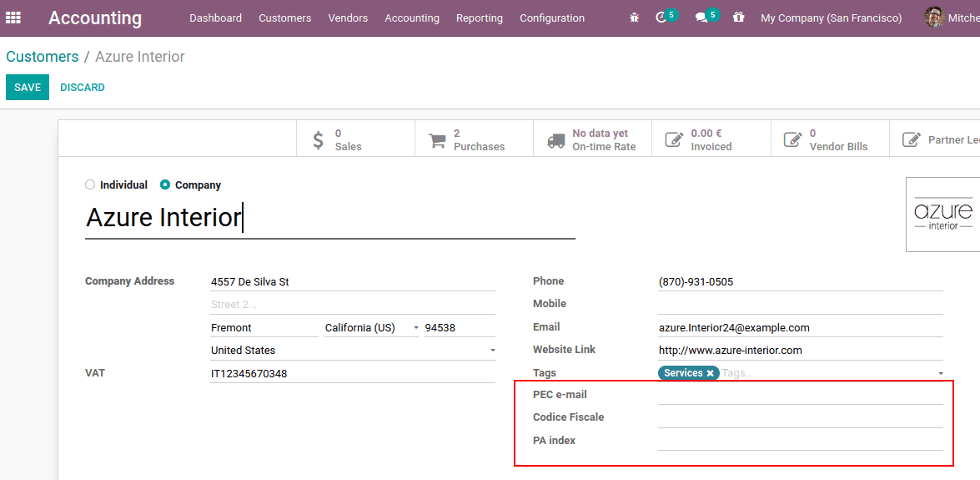Image resolution: width=980 pixels, height=480 pixels.
Task: Click the SAVE button
Action: pos(28,87)
